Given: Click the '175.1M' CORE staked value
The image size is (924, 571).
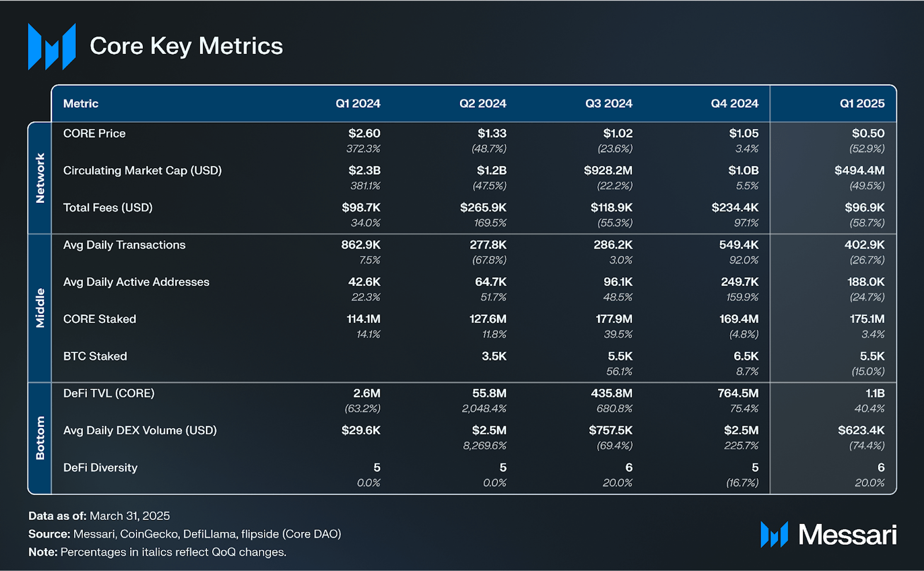Looking at the screenshot, I should [867, 319].
